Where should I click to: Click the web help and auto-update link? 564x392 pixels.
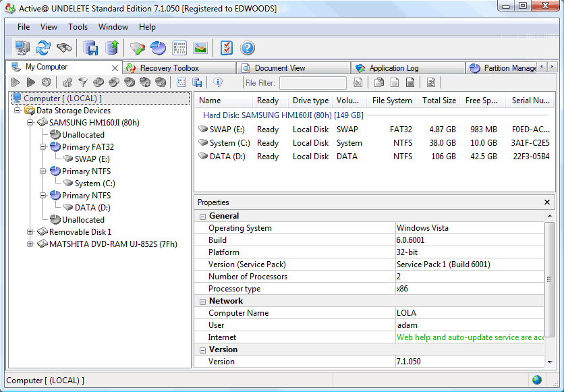point(470,337)
